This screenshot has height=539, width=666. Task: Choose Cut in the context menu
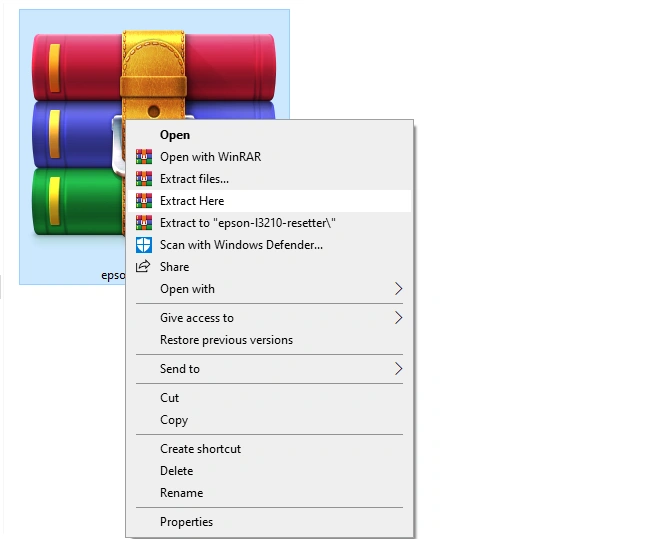pyautogui.click(x=269, y=398)
